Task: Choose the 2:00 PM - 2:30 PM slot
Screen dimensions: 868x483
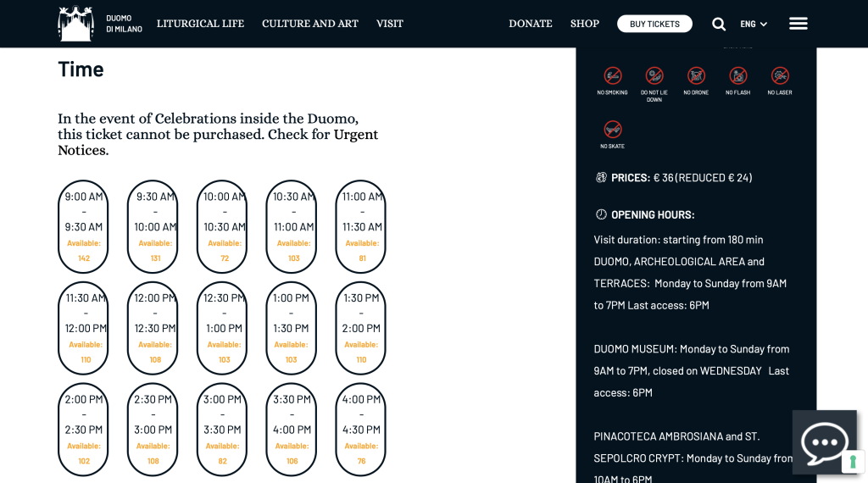Action: point(83,430)
